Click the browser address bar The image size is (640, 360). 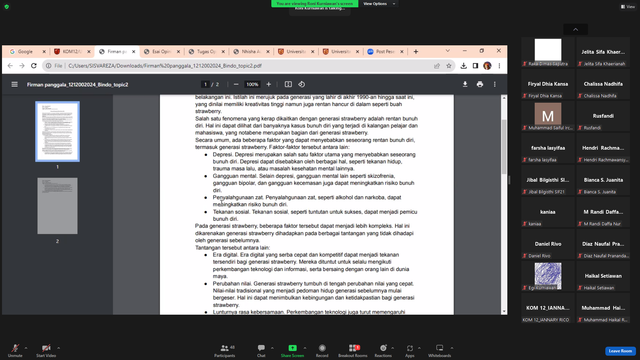click(x=249, y=66)
